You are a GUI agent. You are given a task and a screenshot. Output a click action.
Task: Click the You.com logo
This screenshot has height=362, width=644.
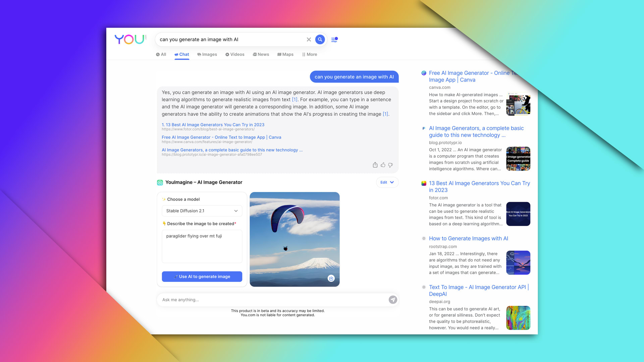click(x=130, y=40)
